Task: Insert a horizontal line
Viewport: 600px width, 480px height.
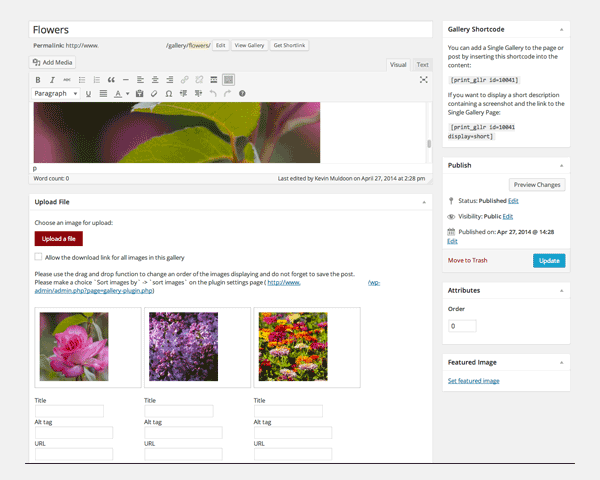Action: (x=126, y=80)
